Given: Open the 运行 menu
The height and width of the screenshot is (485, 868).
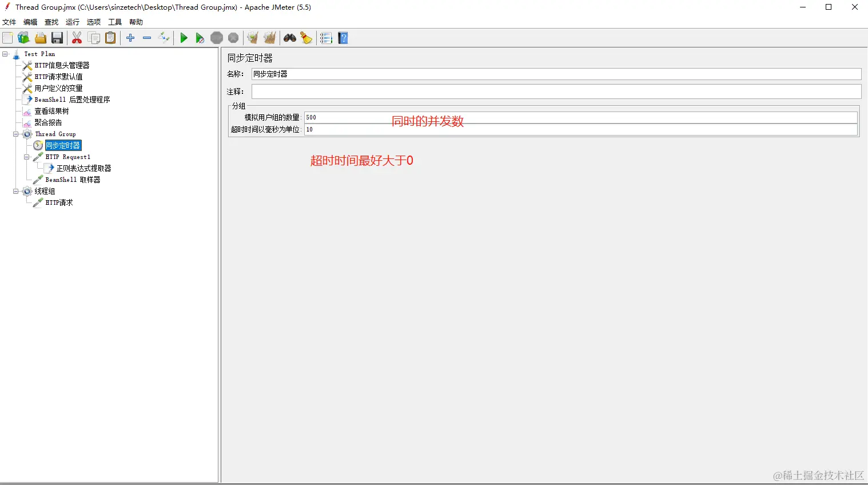Looking at the screenshot, I should coord(73,22).
